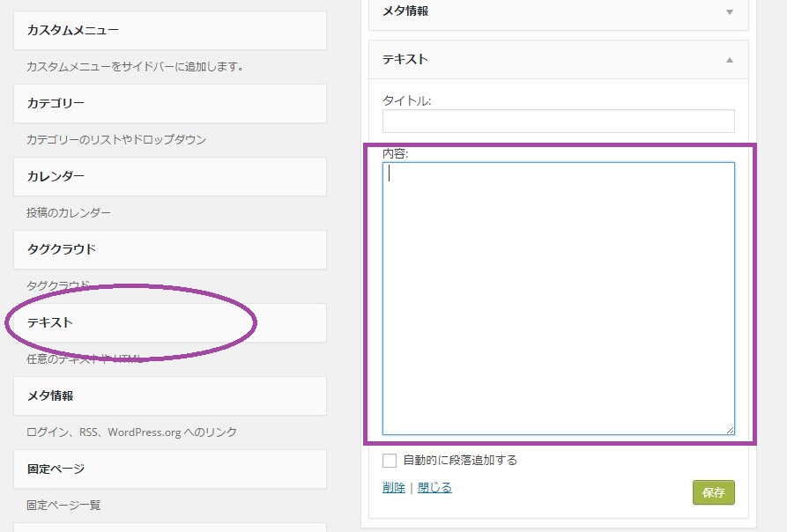Screen dimensions: 787x532
Task: Select the カテゴリー available widget
Action: (170, 104)
